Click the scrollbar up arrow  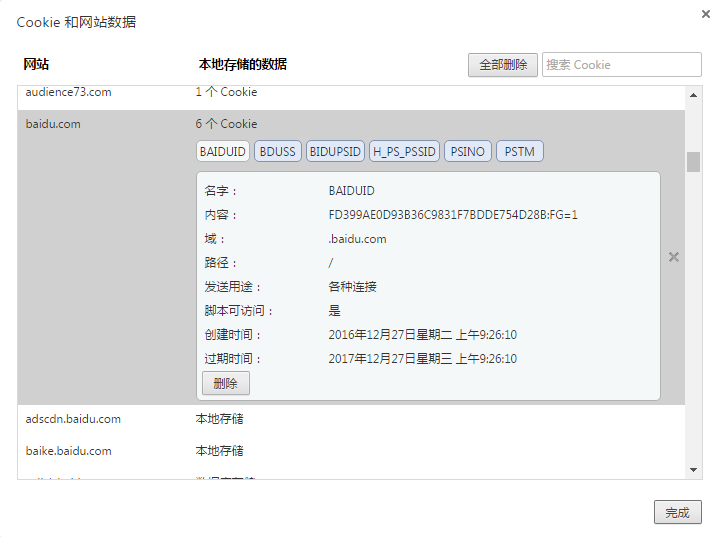693,95
